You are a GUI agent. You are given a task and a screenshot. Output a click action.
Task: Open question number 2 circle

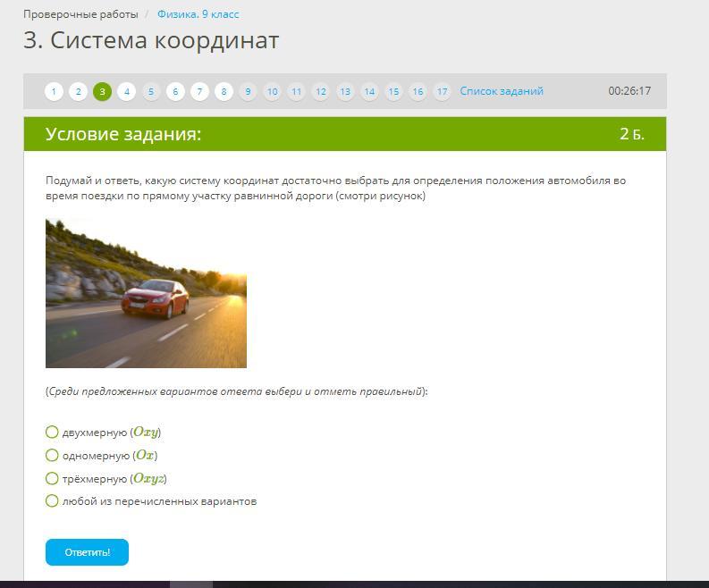coord(78,91)
